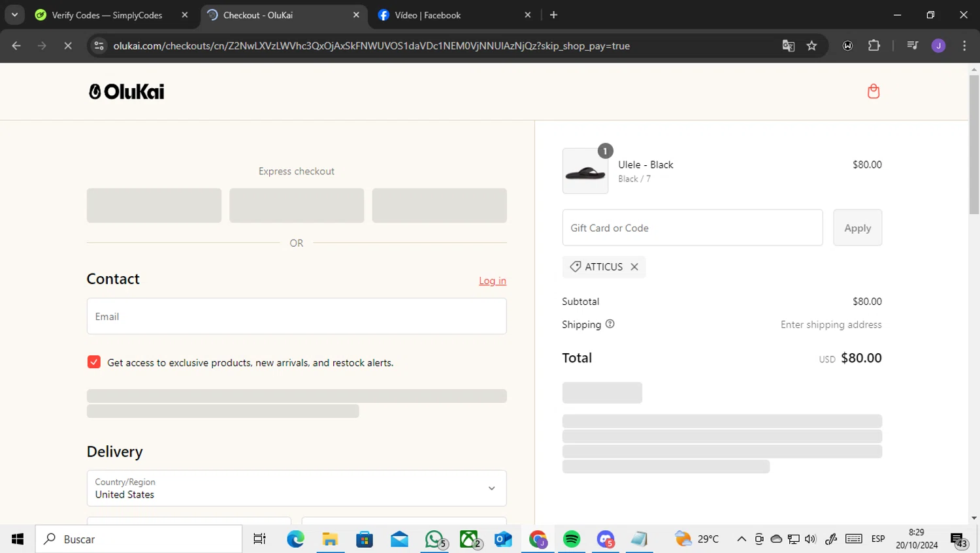Image resolution: width=980 pixels, height=553 pixels.
Task: Open the shipping info help icon
Action: click(610, 324)
